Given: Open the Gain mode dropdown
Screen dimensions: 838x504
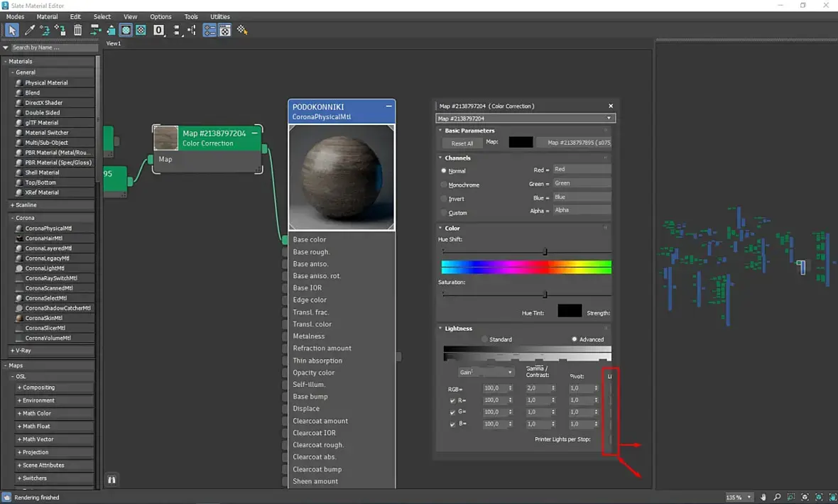Looking at the screenshot, I should pos(486,372).
